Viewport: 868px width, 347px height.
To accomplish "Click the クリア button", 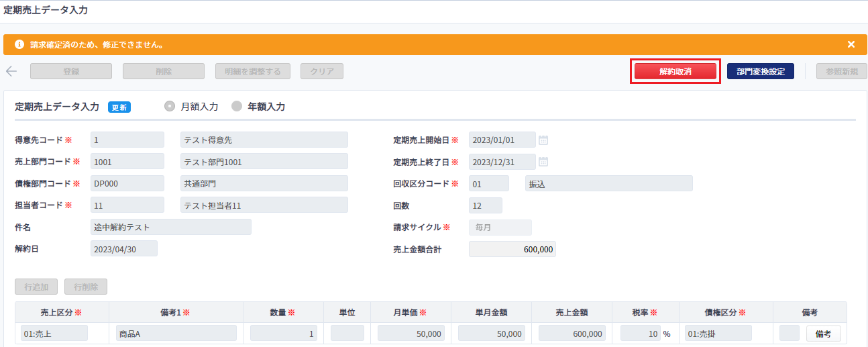I will click(322, 71).
